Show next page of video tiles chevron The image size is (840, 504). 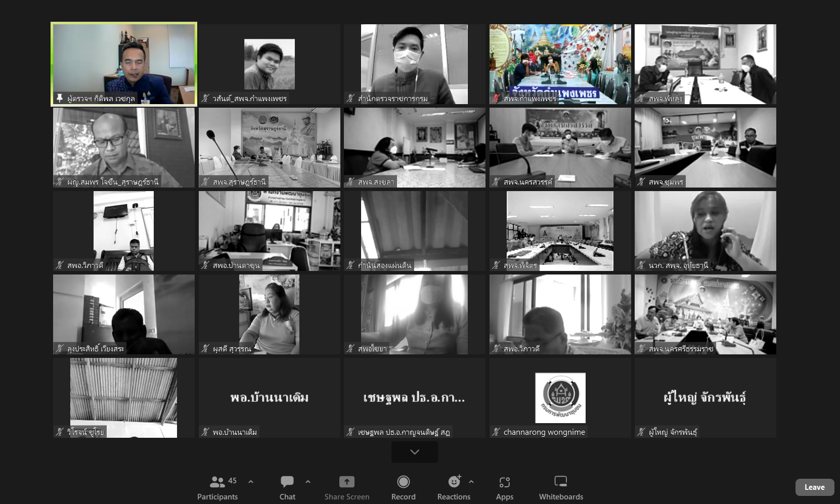click(x=415, y=452)
